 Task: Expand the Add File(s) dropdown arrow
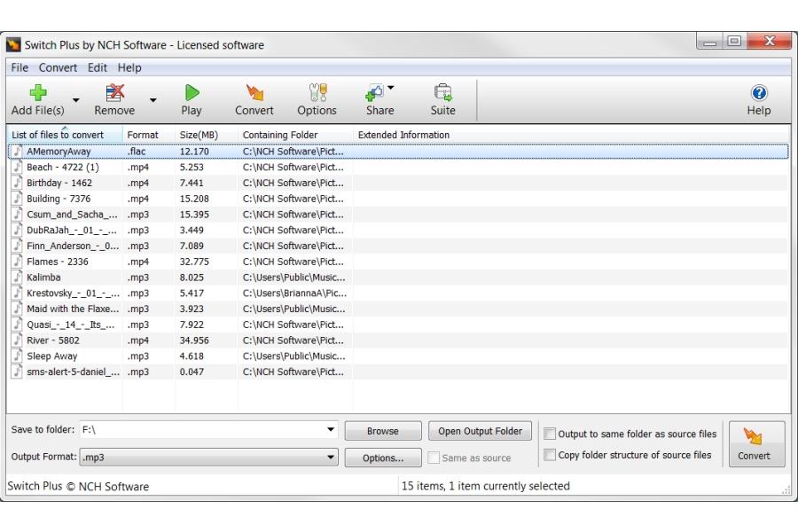[76, 100]
